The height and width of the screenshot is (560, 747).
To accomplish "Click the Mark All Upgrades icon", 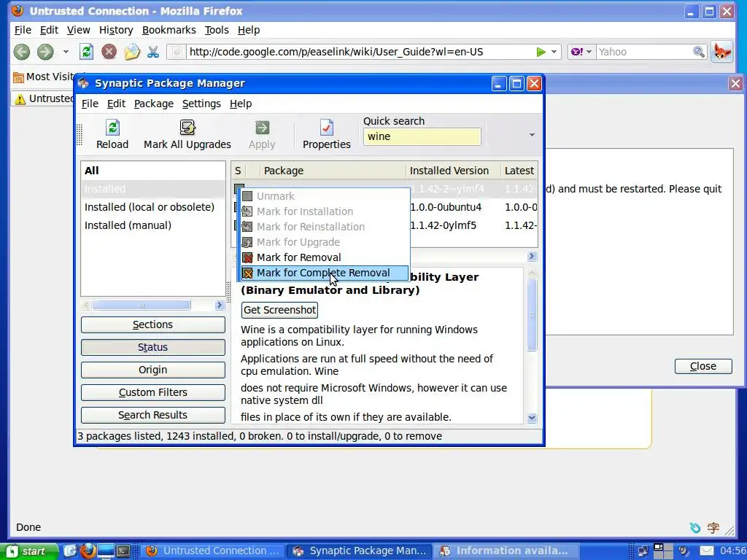I will coord(187,128).
